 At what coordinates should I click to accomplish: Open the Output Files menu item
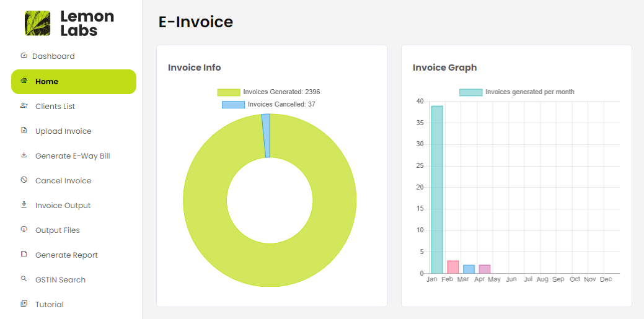tap(58, 230)
